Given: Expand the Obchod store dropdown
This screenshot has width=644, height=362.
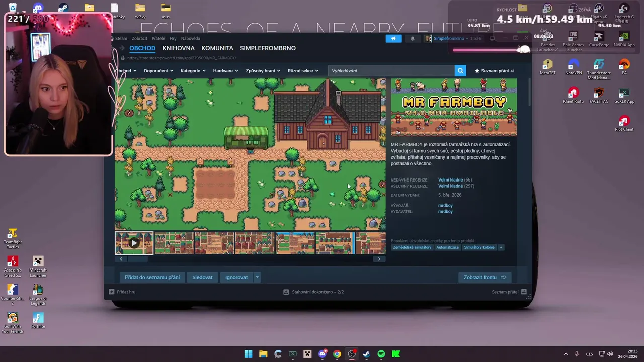Looking at the screenshot, I should point(126,71).
